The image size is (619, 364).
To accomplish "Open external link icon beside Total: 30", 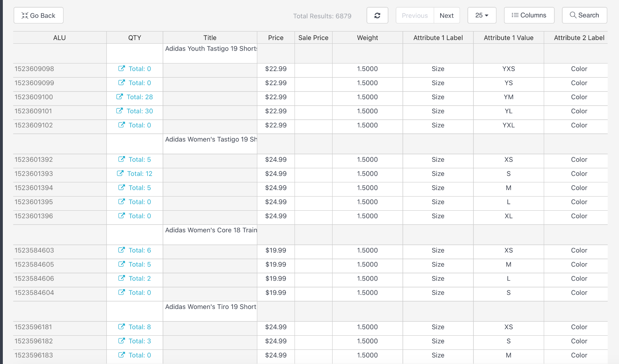I will [119, 111].
